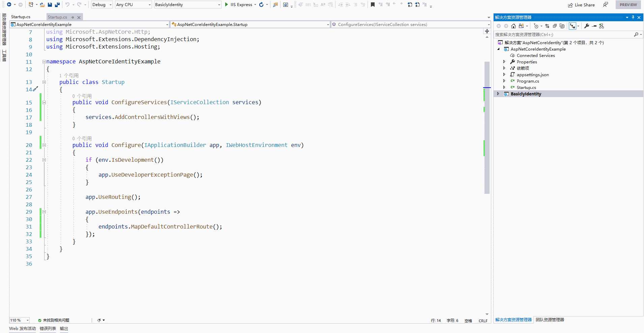Screen dimensions: 644x333
Task: Sync Solution Explorer with active document
Action: 547,26
